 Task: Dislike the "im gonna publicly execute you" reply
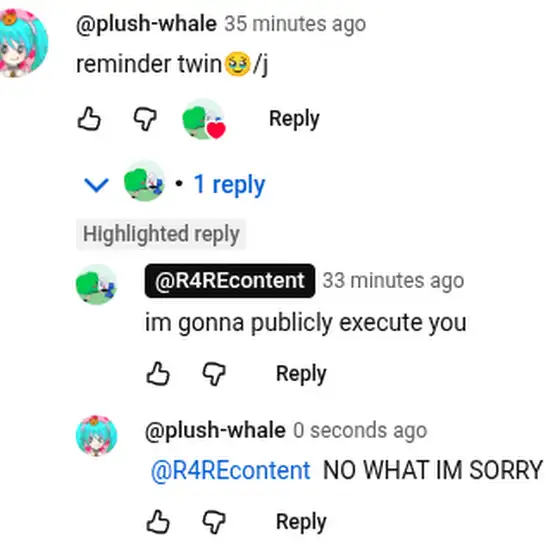point(214,374)
